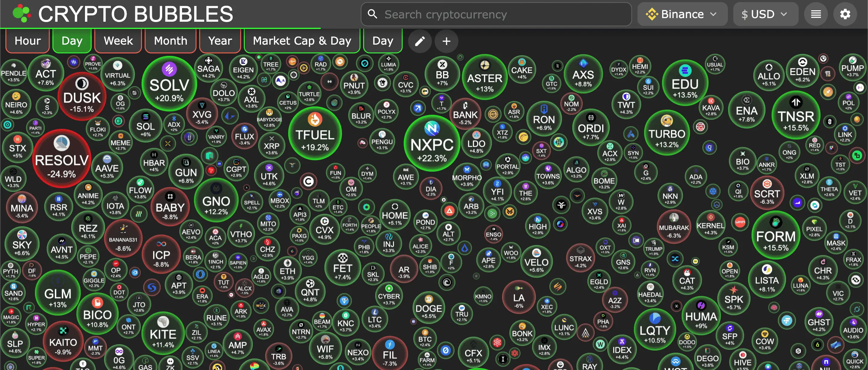Image resolution: width=868 pixels, height=370 pixels.
Task: Switch to the Hour tab
Action: pos(28,41)
